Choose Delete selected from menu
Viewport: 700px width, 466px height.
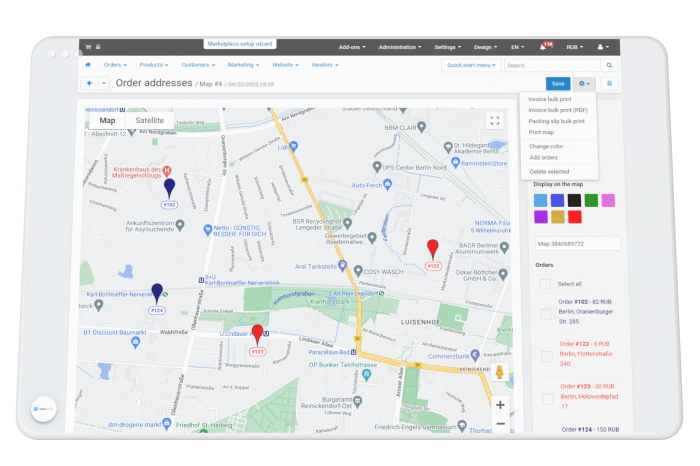(550, 171)
